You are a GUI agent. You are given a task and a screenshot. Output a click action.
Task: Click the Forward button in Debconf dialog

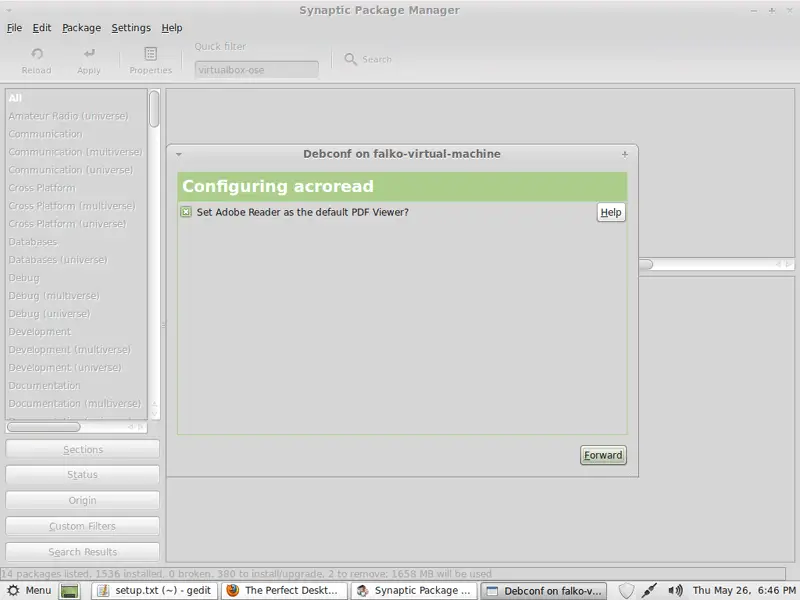coord(603,455)
